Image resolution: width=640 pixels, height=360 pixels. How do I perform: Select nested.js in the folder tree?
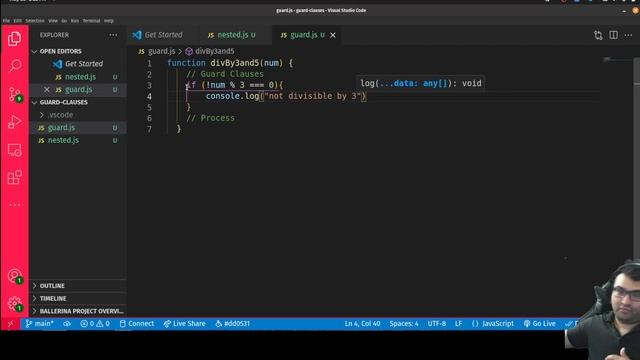point(78,140)
